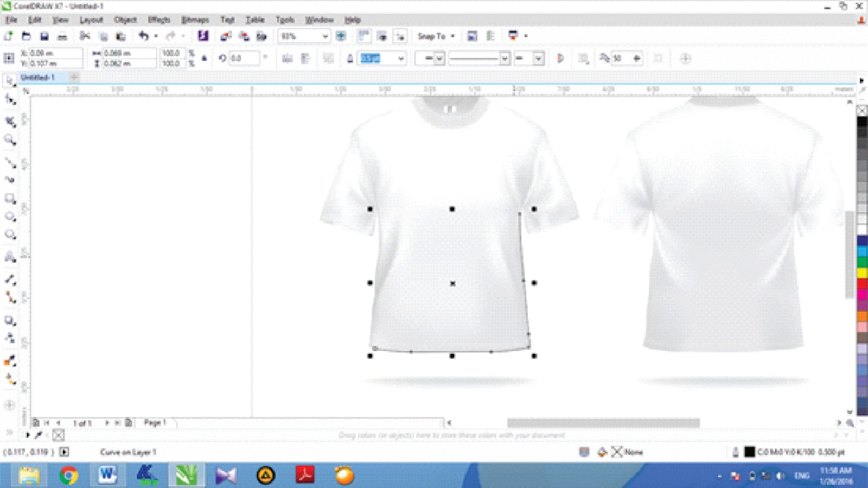
Task: Click the Paste icon in the toolbar
Action: point(120,36)
